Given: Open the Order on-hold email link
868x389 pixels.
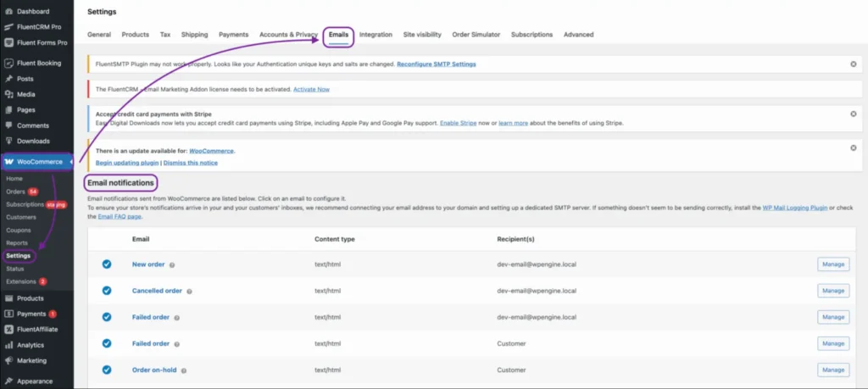Looking at the screenshot, I should click(154, 370).
